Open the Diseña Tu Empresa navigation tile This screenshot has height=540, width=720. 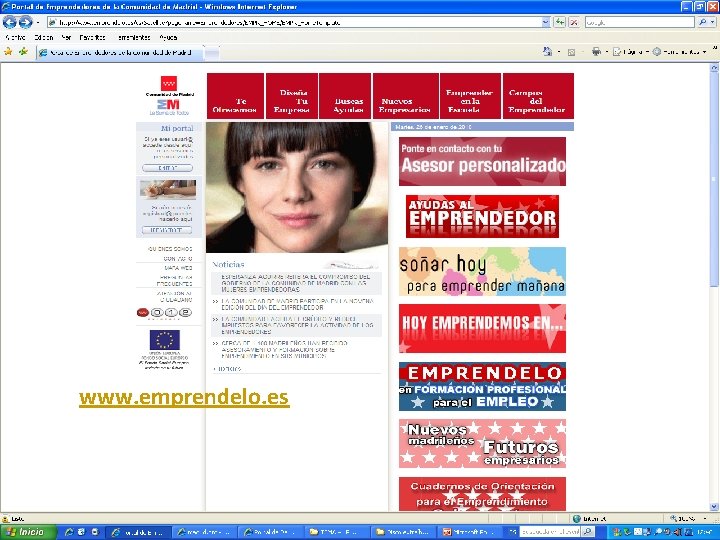coord(292,96)
